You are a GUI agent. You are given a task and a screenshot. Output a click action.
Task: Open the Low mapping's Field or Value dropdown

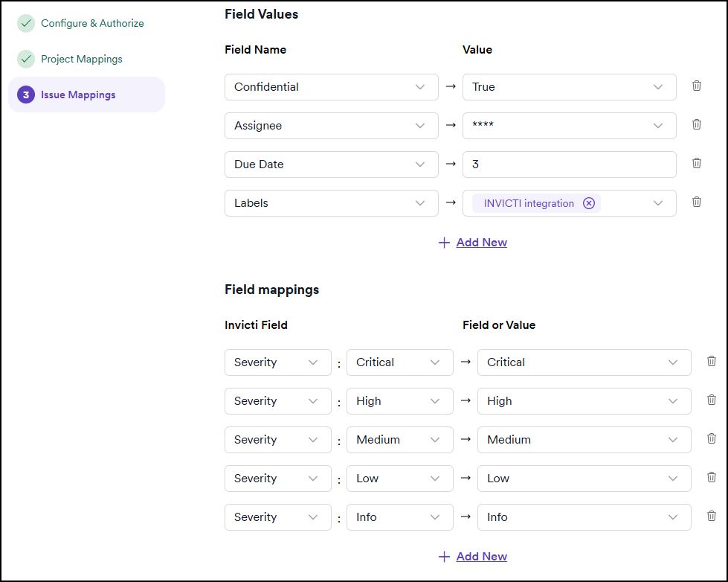click(584, 479)
